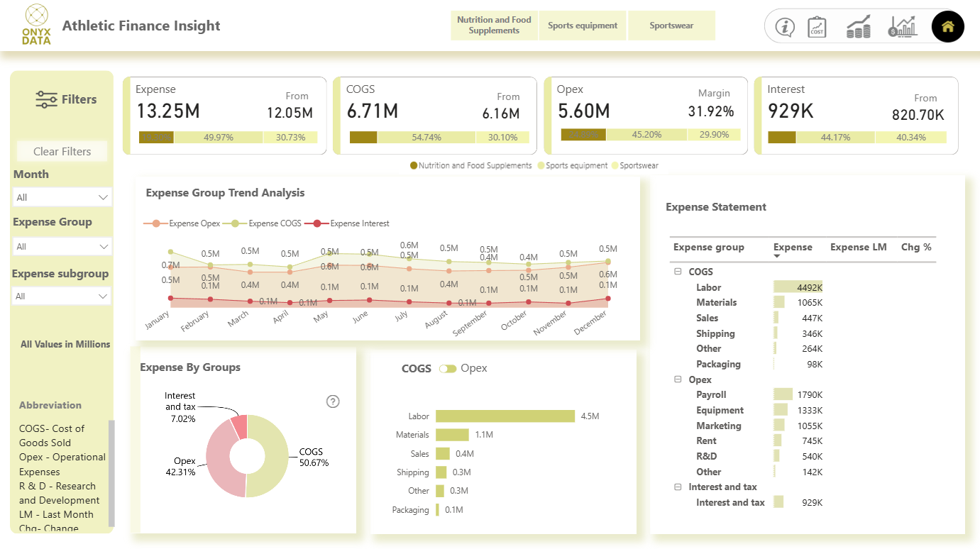This screenshot has height=549, width=980.
Task: Click the 44.17% segment in Interest card
Action: tap(835, 138)
